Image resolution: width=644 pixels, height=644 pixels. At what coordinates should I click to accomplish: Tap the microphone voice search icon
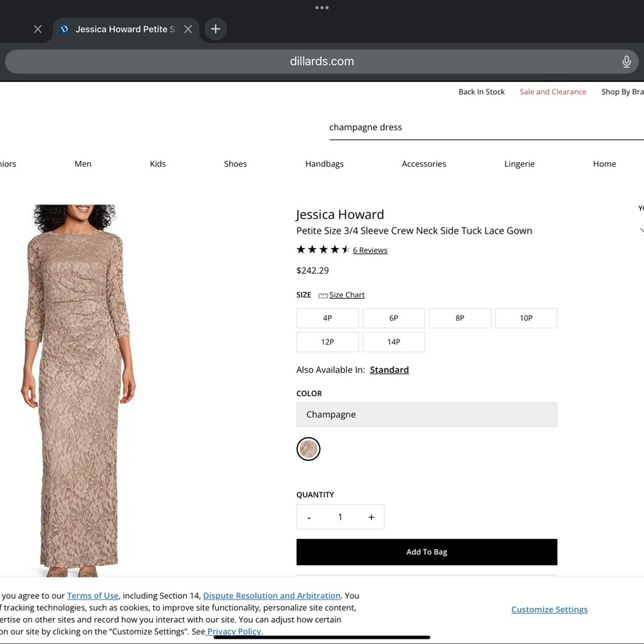point(626,62)
